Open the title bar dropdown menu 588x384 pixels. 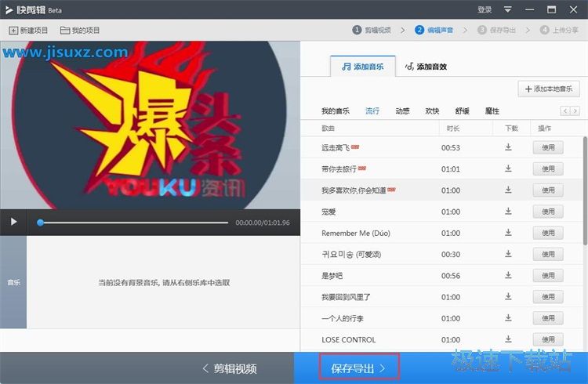pyautogui.click(x=508, y=9)
